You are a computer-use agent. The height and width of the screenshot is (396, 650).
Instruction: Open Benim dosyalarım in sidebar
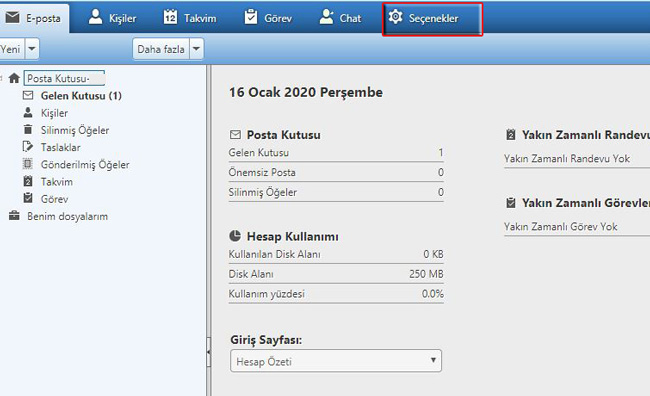pyautogui.click(x=68, y=216)
